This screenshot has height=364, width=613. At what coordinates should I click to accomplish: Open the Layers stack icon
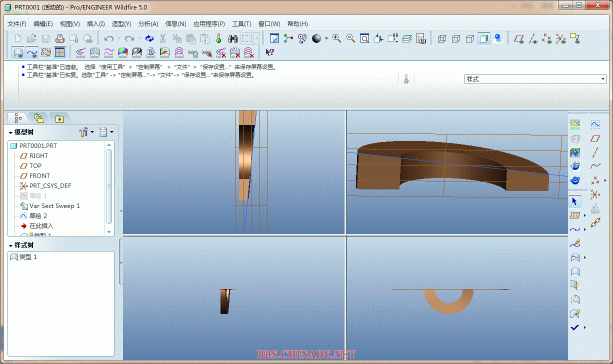(x=407, y=38)
